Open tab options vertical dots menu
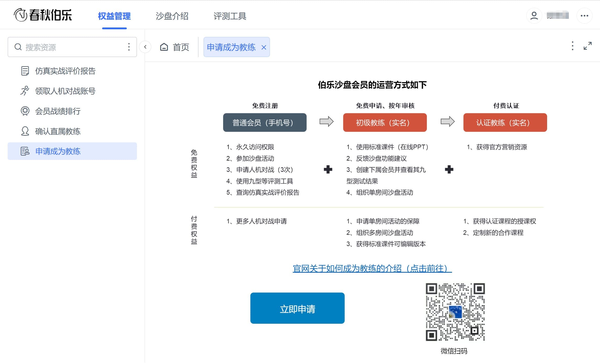This screenshot has width=600, height=364. [x=573, y=46]
